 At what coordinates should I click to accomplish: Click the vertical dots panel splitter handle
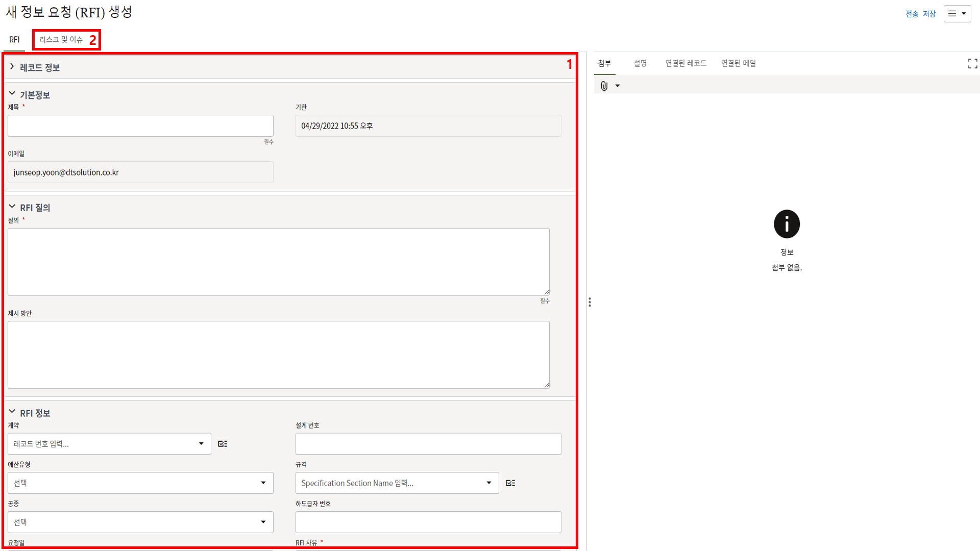pos(590,302)
